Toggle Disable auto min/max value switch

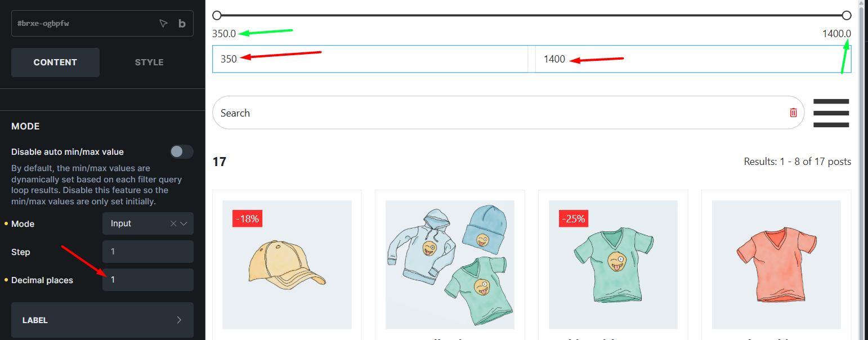click(181, 151)
